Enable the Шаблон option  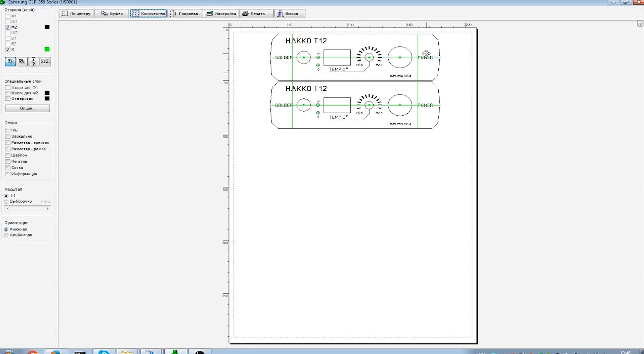pos(8,155)
